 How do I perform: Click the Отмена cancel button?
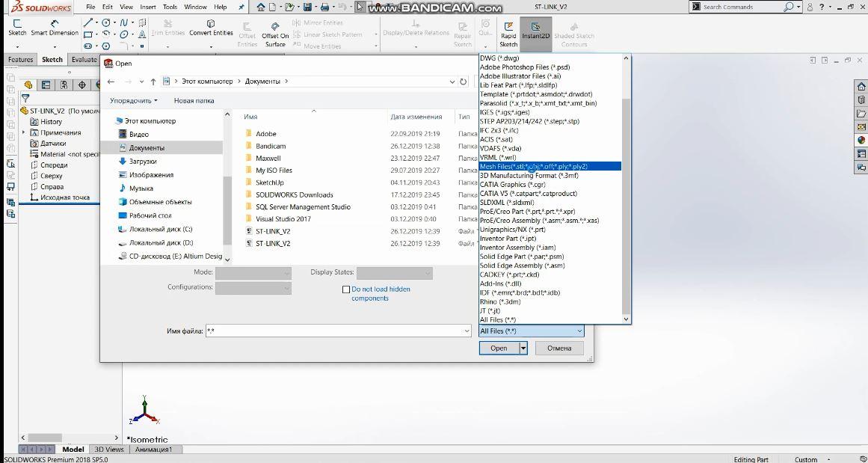tap(559, 349)
